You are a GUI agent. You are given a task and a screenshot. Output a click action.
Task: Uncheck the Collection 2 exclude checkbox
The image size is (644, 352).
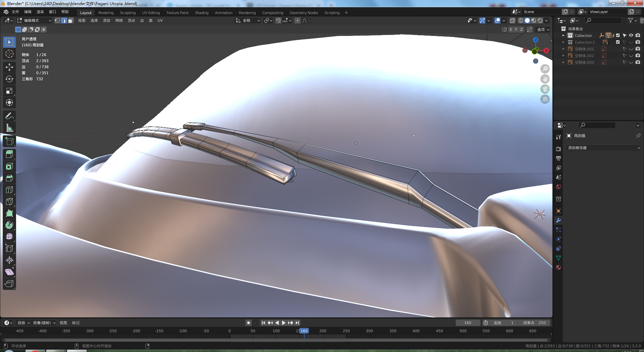[618, 42]
